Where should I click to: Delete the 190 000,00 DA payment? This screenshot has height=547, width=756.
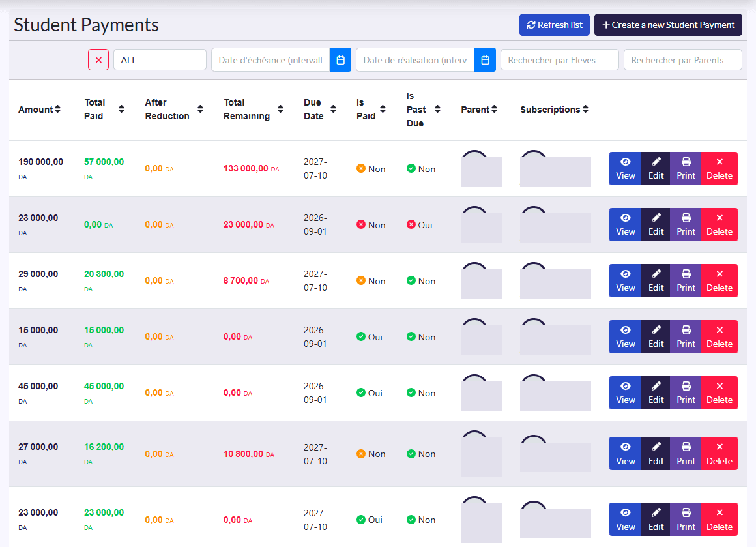pyautogui.click(x=720, y=168)
